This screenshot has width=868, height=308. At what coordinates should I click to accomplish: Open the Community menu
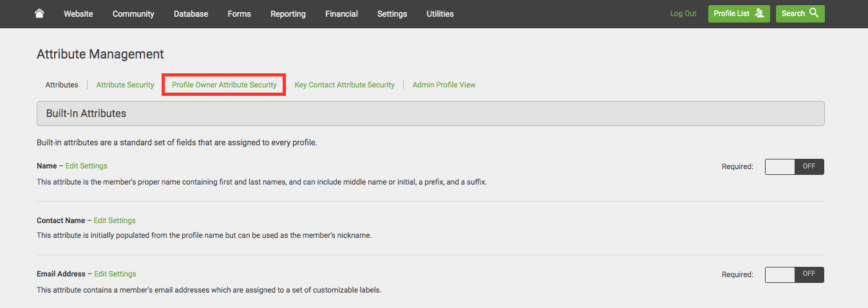point(133,14)
